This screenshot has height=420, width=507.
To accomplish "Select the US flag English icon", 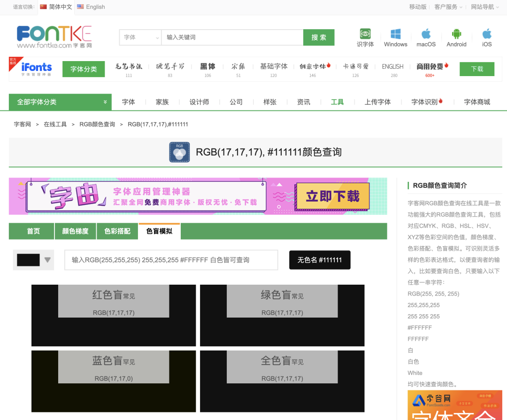I will point(81,7).
